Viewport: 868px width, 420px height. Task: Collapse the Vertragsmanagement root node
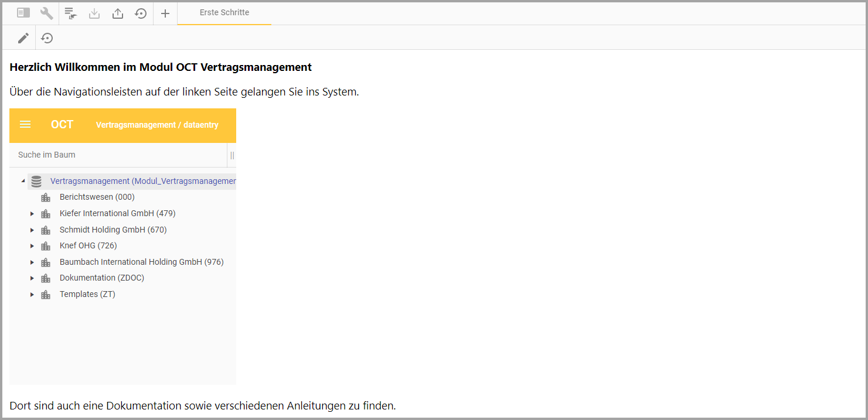[x=23, y=181]
